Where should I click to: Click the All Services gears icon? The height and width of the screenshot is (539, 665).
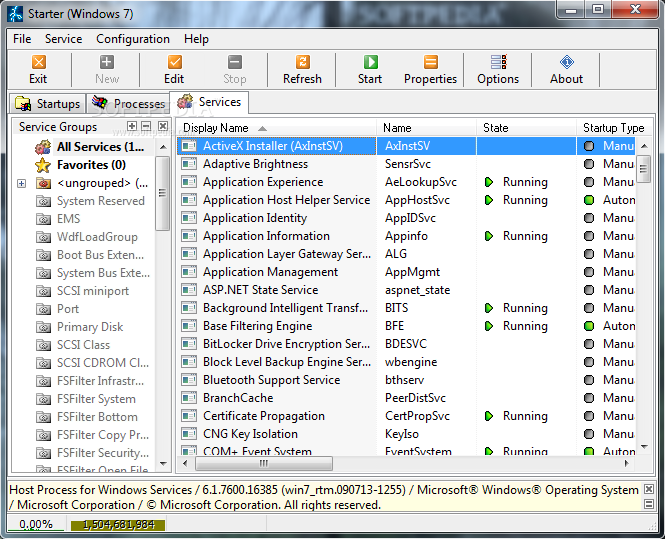pos(43,147)
